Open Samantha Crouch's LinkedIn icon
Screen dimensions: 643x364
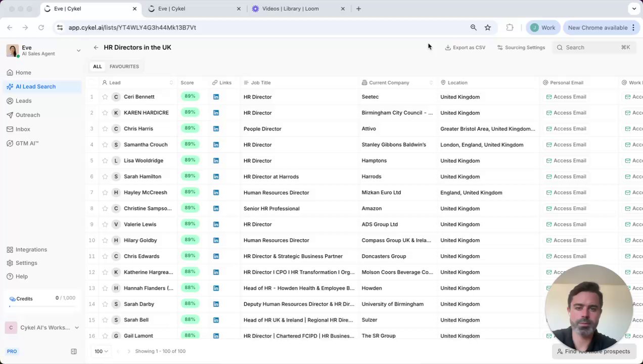[x=216, y=145]
